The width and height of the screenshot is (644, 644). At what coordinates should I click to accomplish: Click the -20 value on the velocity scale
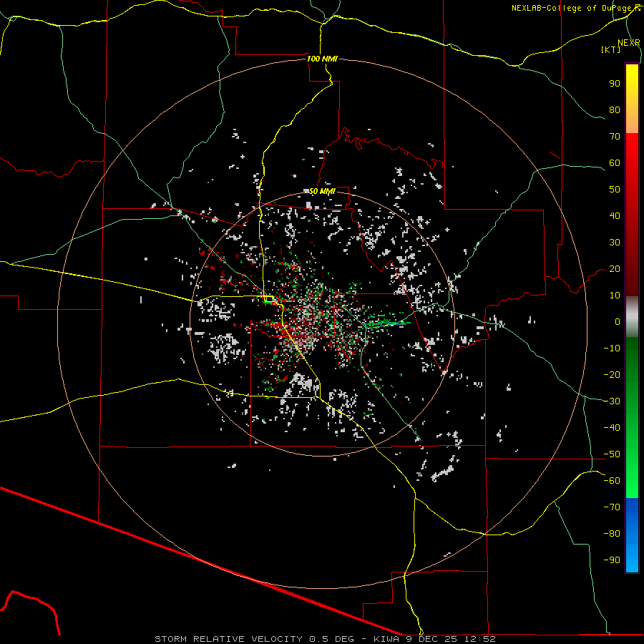[x=612, y=374]
